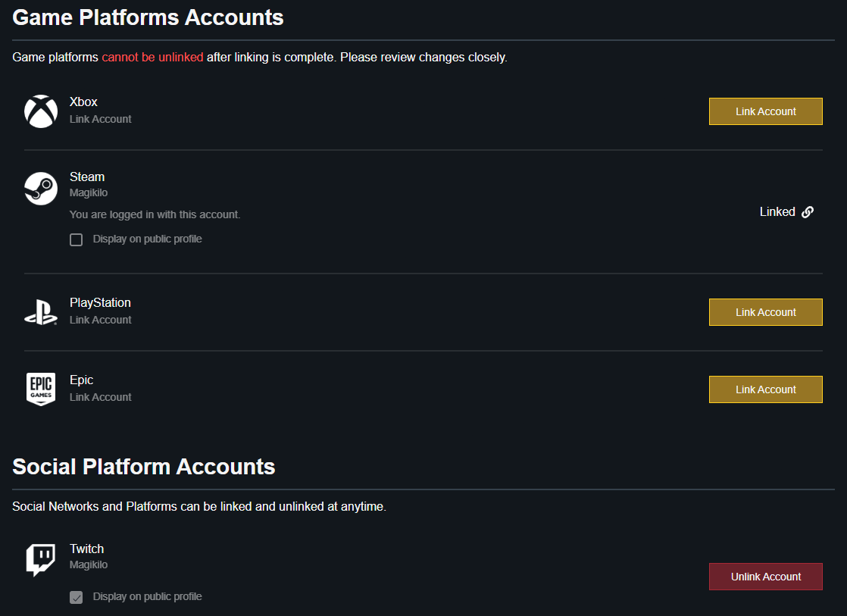Click the Xbox logo icon
847x616 pixels.
(41, 111)
